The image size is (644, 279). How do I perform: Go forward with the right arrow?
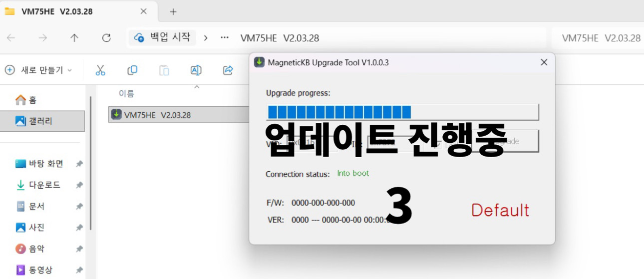(43, 38)
